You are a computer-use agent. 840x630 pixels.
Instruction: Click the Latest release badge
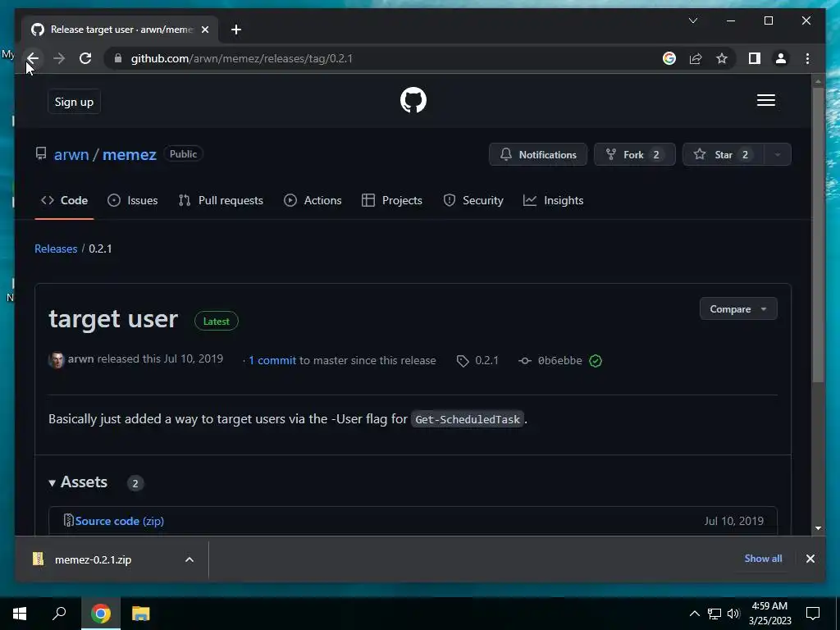click(x=217, y=321)
